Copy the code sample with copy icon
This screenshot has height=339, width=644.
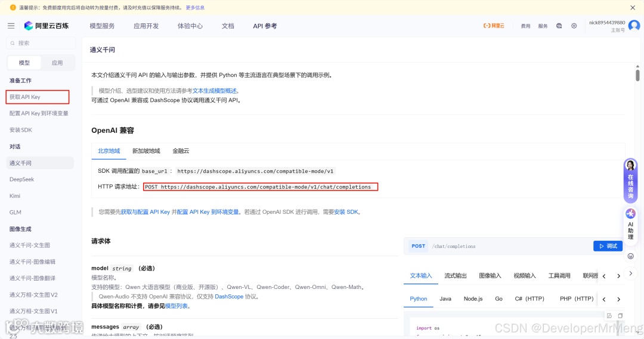[620, 316]
